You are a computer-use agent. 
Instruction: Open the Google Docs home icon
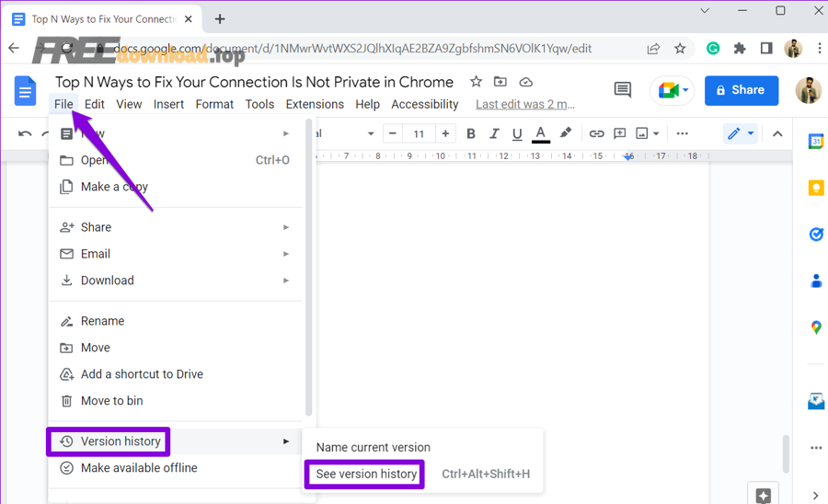(25, 91)
